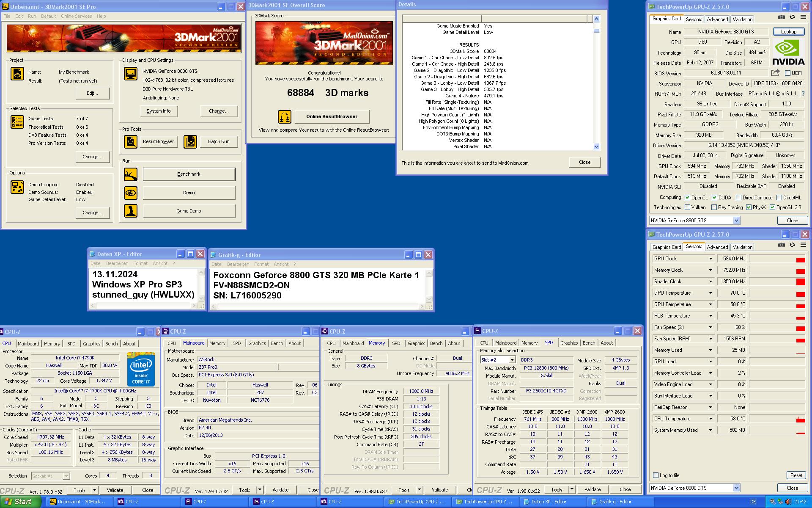This screenshot has width=812, height=508.
Task: Click the BIOS export share icon in GPU-Z
Action: pyautogui.click(x=775, y=73)
